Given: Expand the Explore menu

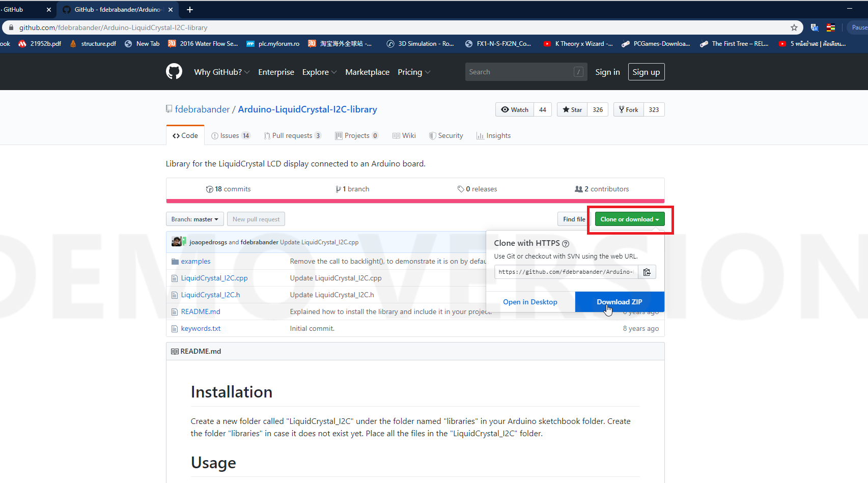Looking at the screenshot, I should 319,72.
